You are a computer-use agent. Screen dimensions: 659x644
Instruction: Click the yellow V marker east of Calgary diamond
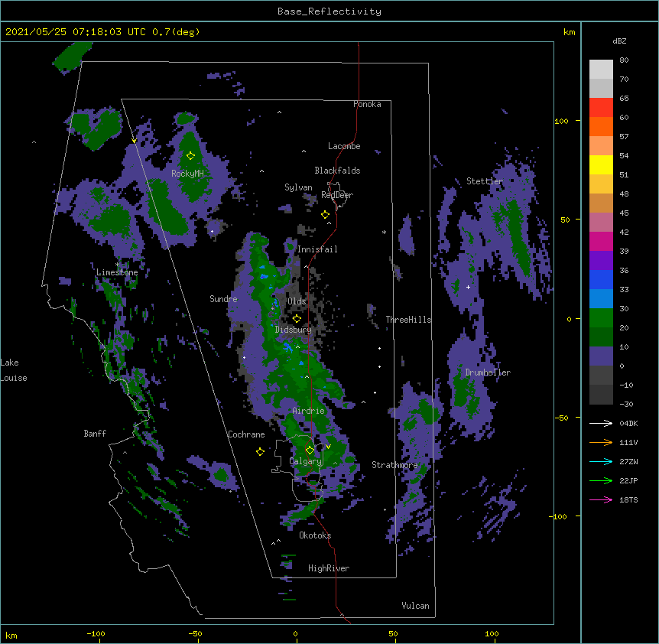328,447
